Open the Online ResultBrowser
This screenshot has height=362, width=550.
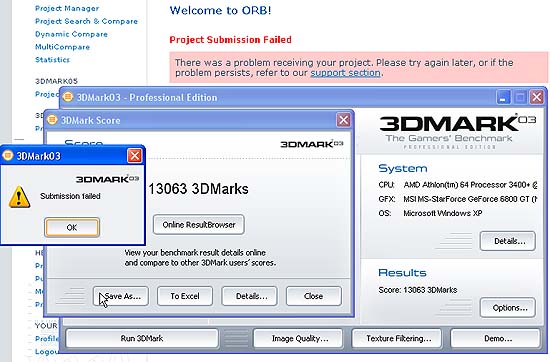point(199,225)
